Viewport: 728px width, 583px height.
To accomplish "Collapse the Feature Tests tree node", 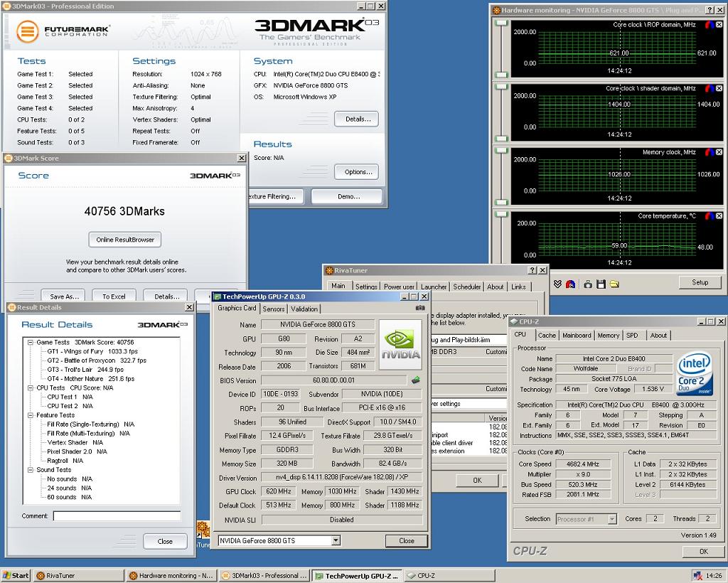I will click(30, 415).
